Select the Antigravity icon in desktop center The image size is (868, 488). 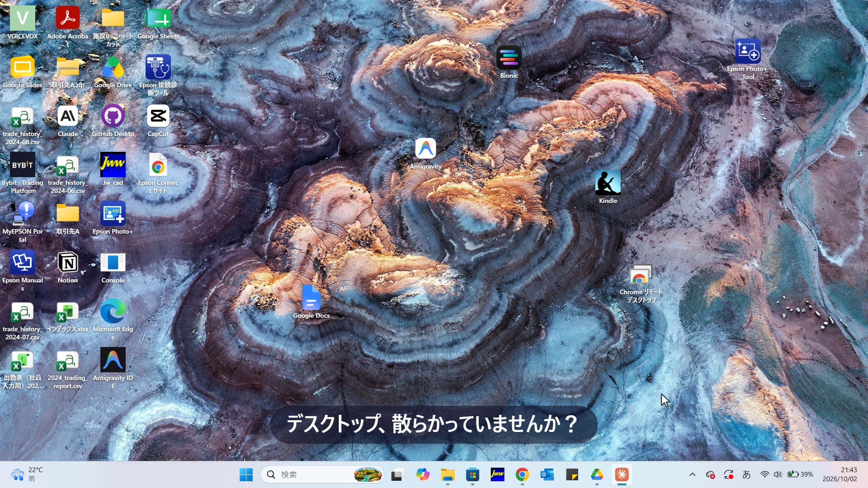pyautogui.click(x=425, y=154)
